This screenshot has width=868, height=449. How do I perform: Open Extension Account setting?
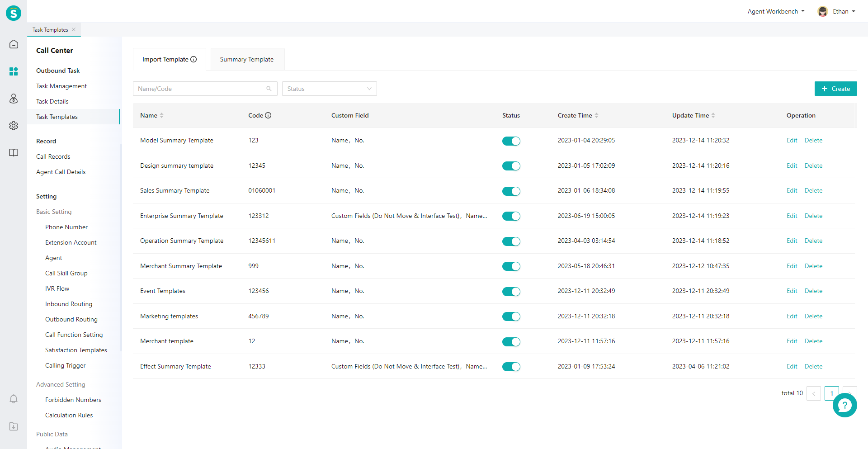tap(71, 242)
